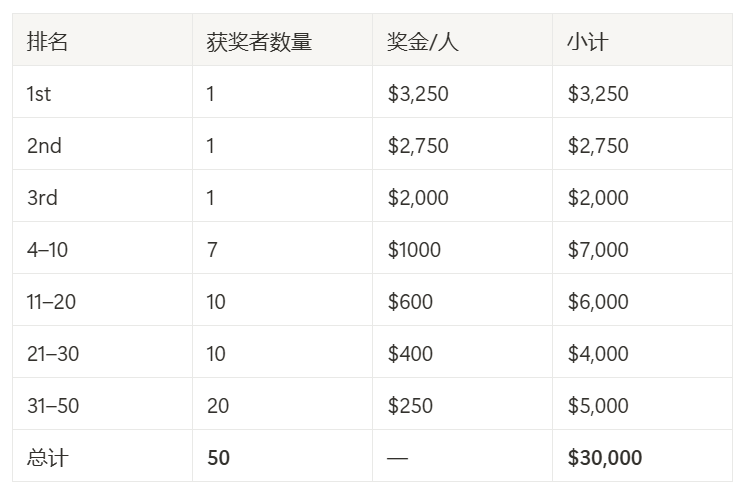
Task: Select the 奖金/人 header cell
Action: 422,42
